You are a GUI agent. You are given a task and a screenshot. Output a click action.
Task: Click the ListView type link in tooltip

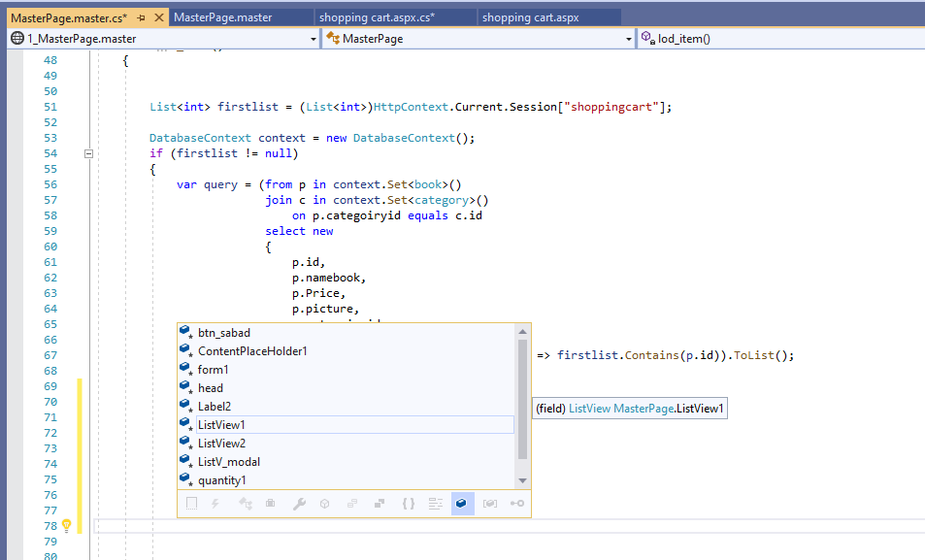[x=589, y=409]
